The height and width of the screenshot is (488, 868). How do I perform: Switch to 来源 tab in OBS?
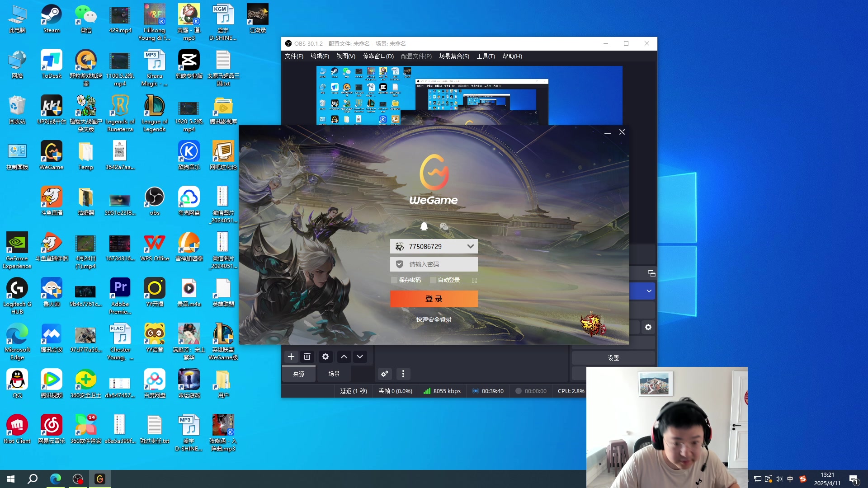(299, 374)
